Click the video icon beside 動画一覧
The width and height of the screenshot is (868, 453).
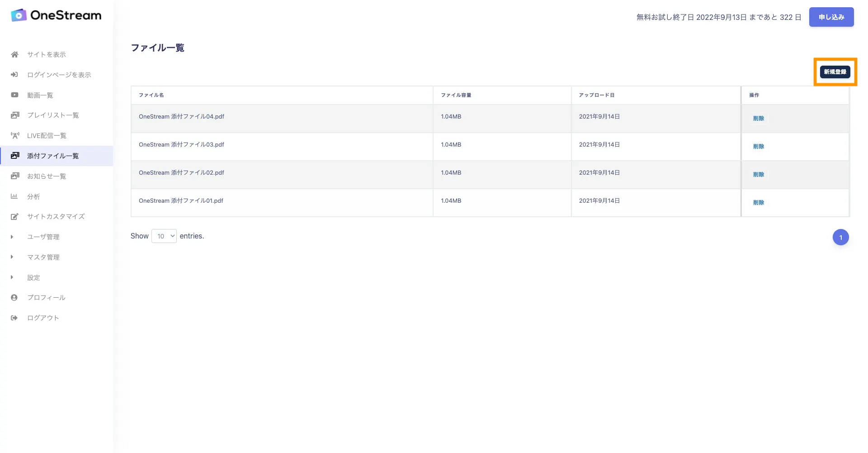[x=14, y=95]
